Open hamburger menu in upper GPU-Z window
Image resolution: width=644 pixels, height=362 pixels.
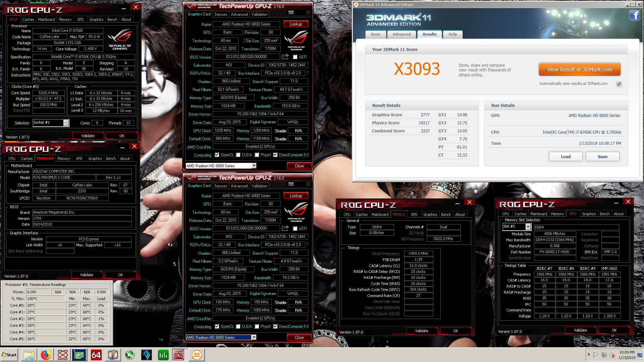pyautogui.click(x=308, y=12)
